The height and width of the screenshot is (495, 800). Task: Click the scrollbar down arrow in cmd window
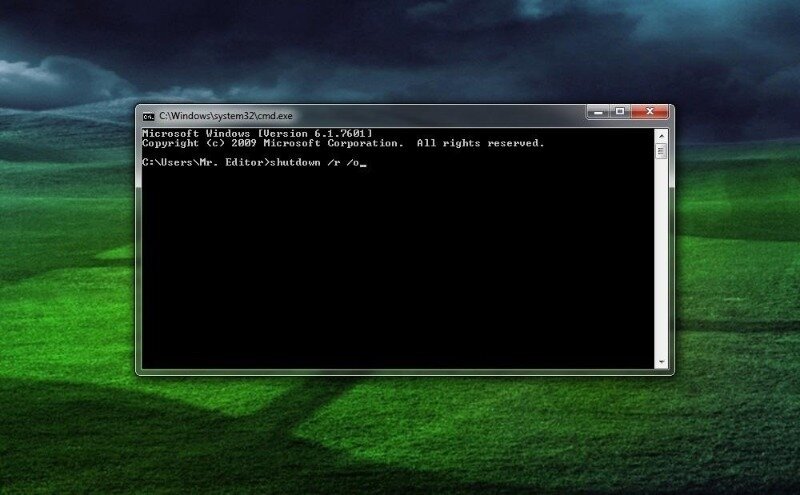point(661,362)
